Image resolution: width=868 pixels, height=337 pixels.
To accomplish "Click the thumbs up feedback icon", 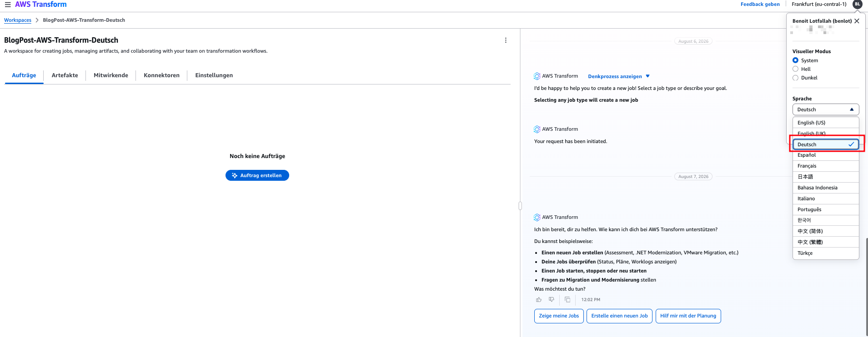I will (539, 300).
